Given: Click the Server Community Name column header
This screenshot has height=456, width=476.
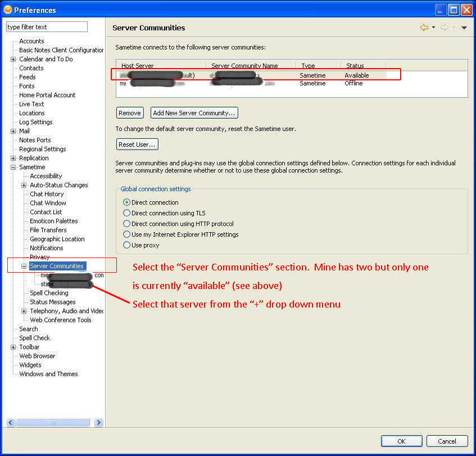Looking at the screenshot, I should pyautogui.click(x=251, y=66).
